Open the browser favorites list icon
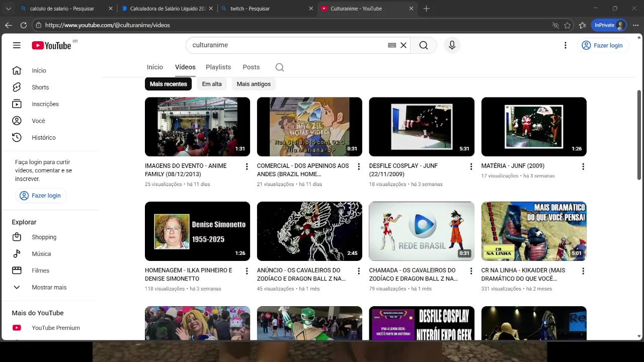 point(583,25)
